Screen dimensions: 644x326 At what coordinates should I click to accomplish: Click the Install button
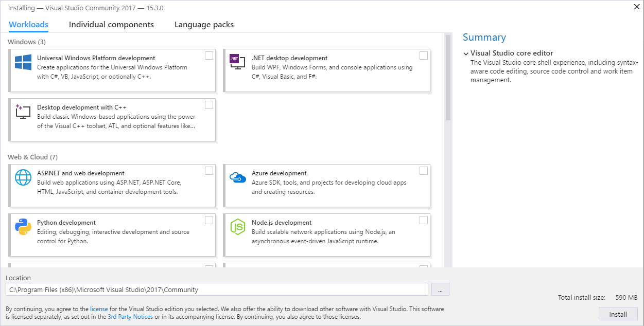(618, 314)
